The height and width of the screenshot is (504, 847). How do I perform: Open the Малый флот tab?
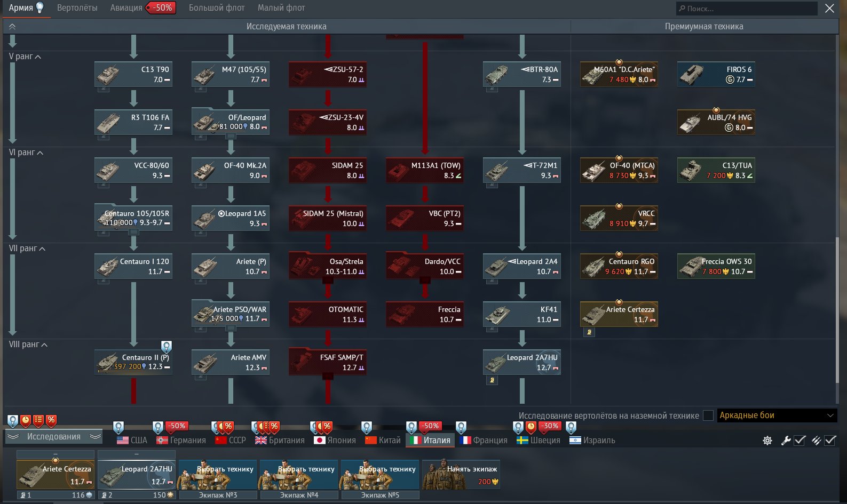click(281, 8)
